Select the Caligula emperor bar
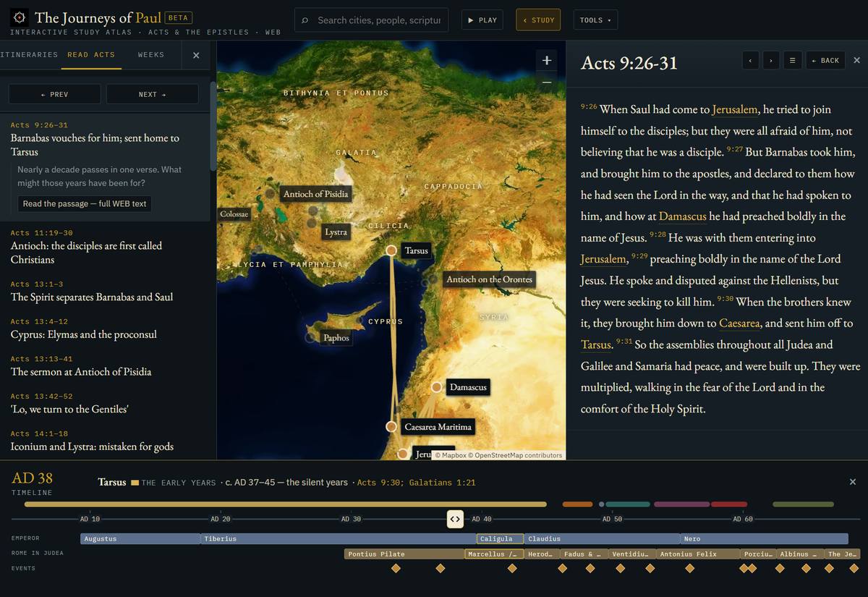Image resolution: width=868 pixels, height=597 pixels. (x=501, y=538)
